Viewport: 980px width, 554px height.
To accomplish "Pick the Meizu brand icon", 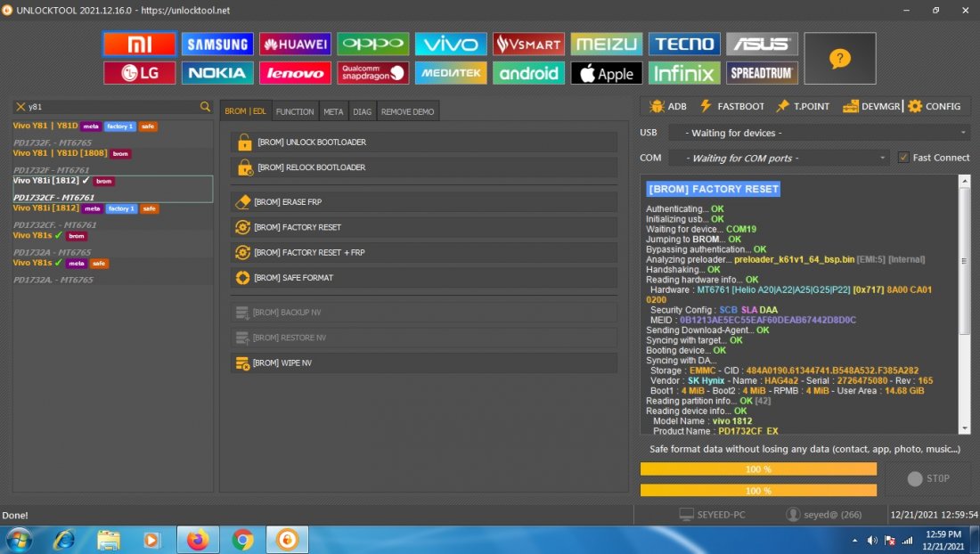I will click(x=606, y=44).
